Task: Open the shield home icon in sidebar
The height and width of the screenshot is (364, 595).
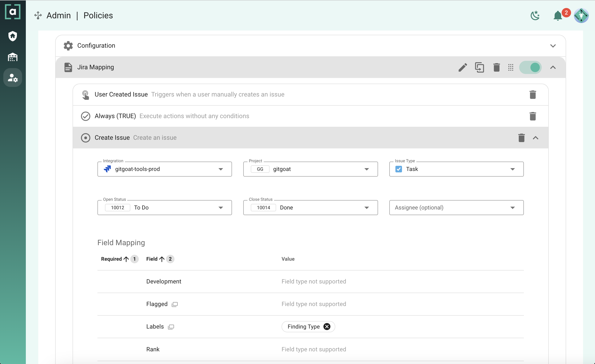Action: pos(12,36)
